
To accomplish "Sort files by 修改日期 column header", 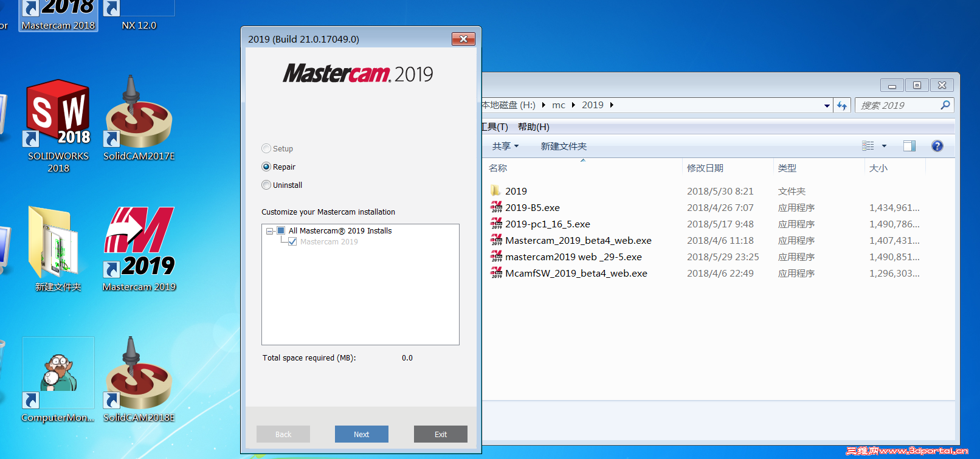I will tap(705, 168).
